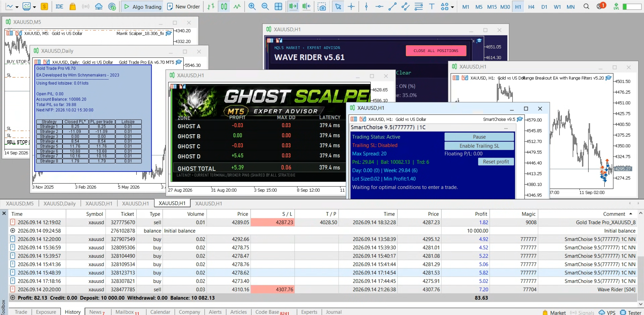Image resolution: width=644 pixels, height=315 pixels.
Task: Expand the history summary Profit row
Action: (x=13, y=298)
